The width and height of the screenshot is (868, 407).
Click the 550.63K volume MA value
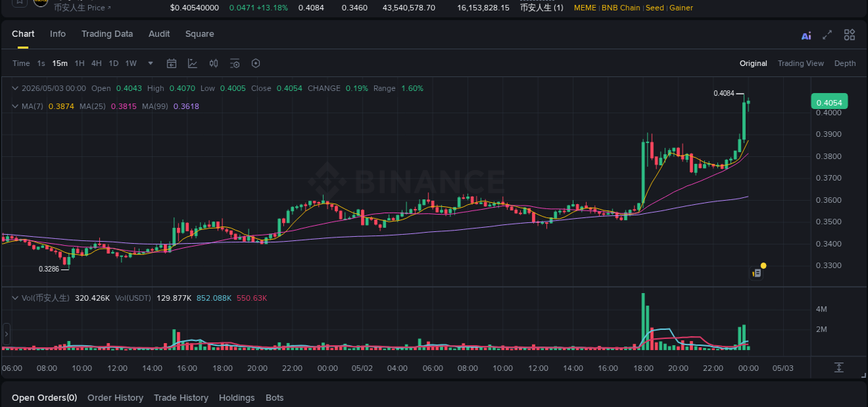pyautogui.click(x=251, y=298)
